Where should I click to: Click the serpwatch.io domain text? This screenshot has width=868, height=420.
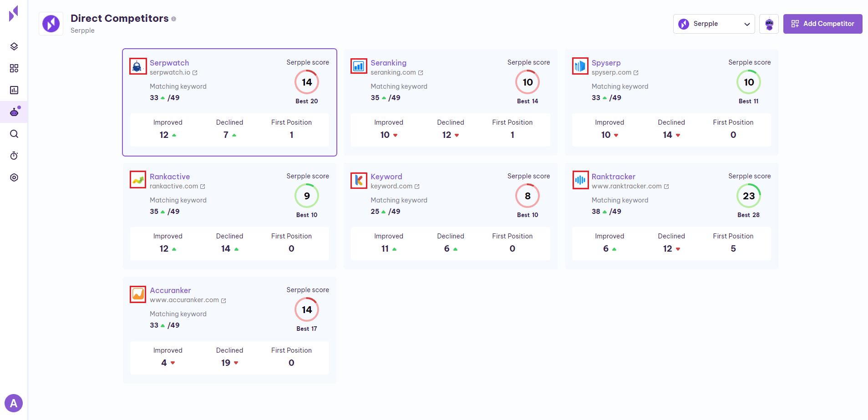point(170,72)
